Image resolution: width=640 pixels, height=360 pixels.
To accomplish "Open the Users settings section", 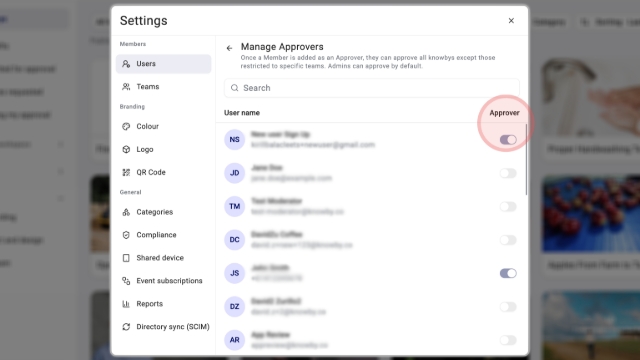I will 163,64.
